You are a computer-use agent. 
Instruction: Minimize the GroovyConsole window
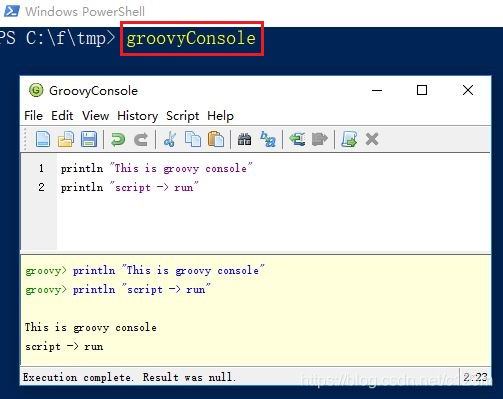[377, 90]
